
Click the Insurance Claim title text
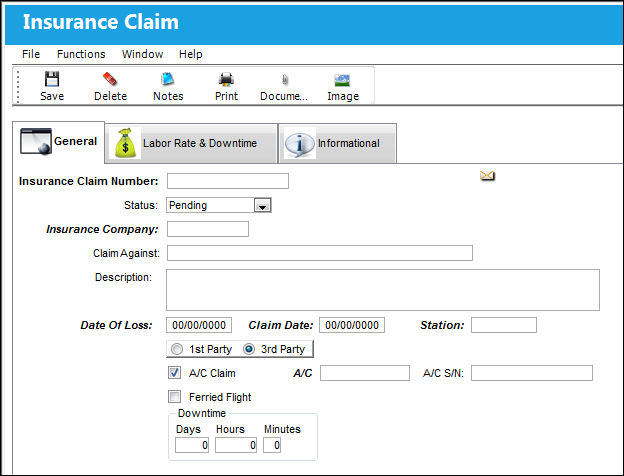click(101, 22)
